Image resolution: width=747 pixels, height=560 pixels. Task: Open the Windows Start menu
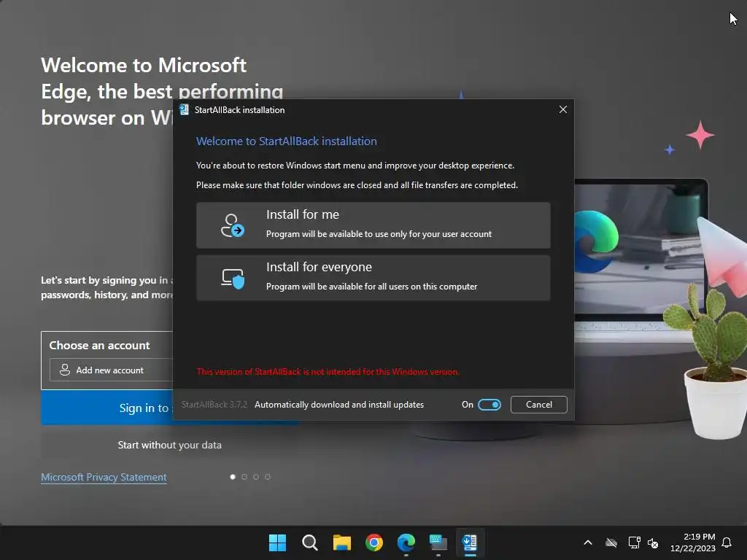point(277,542)
